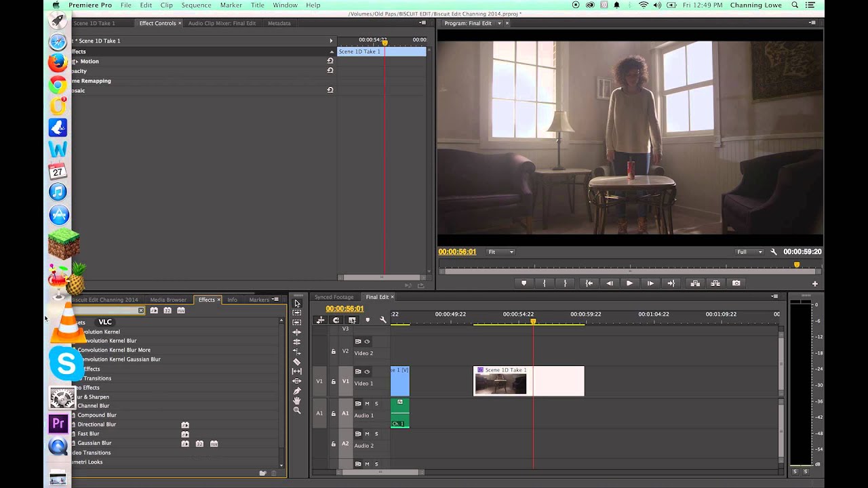The width and height of the screenshot is (868, 488).
Task: Step back one frame
Action: point(609,283)
